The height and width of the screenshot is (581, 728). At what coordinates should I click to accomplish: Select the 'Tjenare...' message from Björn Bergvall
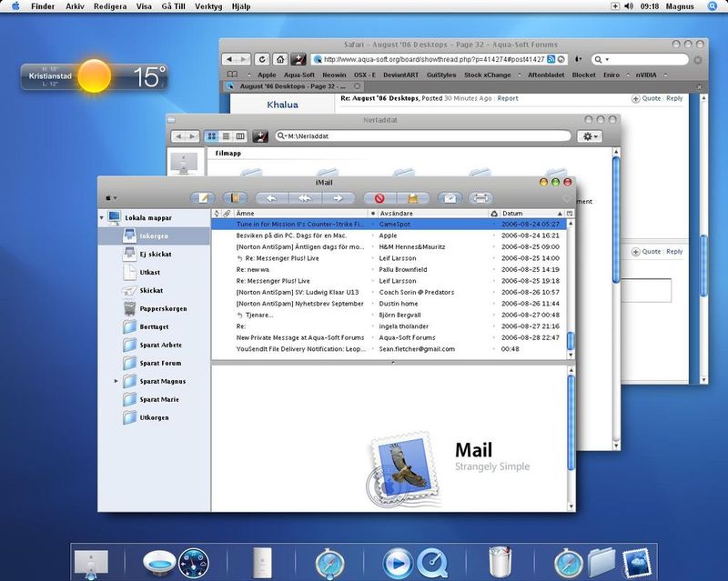[389, 315]
